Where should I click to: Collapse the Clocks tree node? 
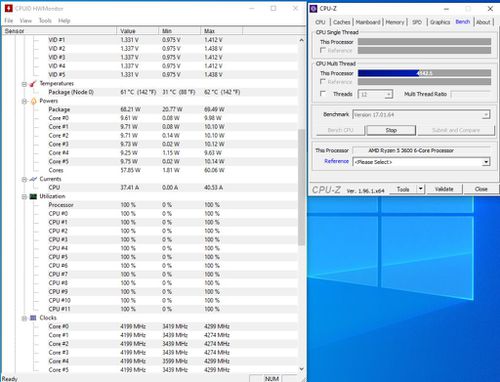24,318
